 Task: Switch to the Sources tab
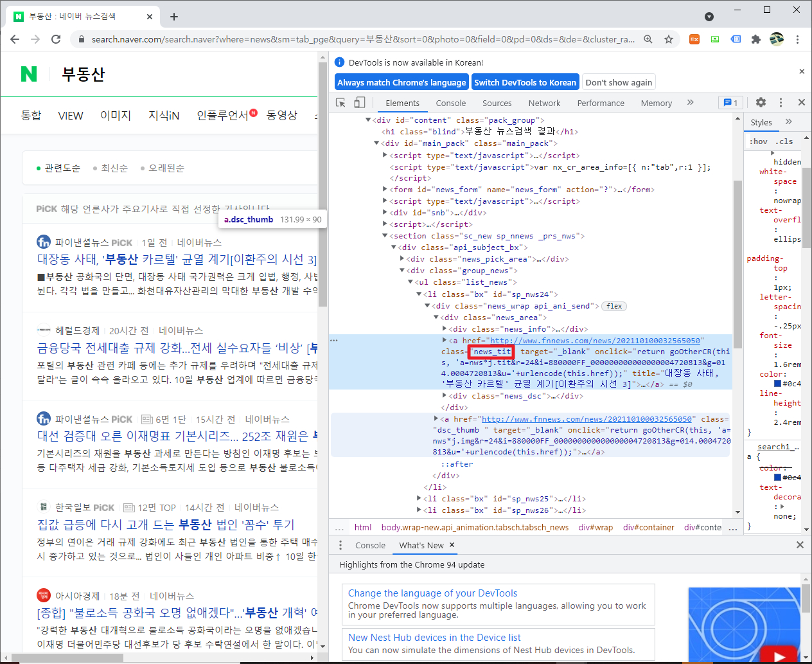(x=497, y=103)
